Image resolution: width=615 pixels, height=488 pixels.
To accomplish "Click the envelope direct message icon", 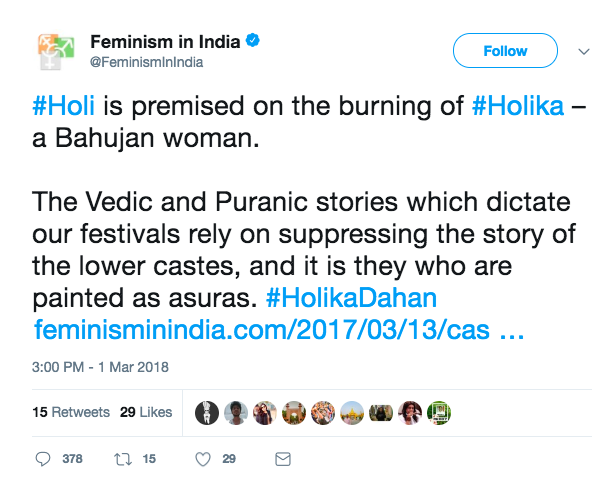I will click(283, 459).
